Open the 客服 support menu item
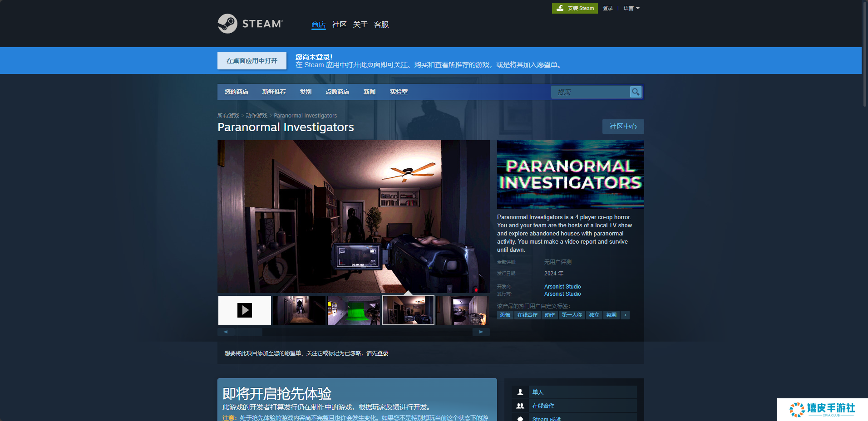 coord(381,24)
